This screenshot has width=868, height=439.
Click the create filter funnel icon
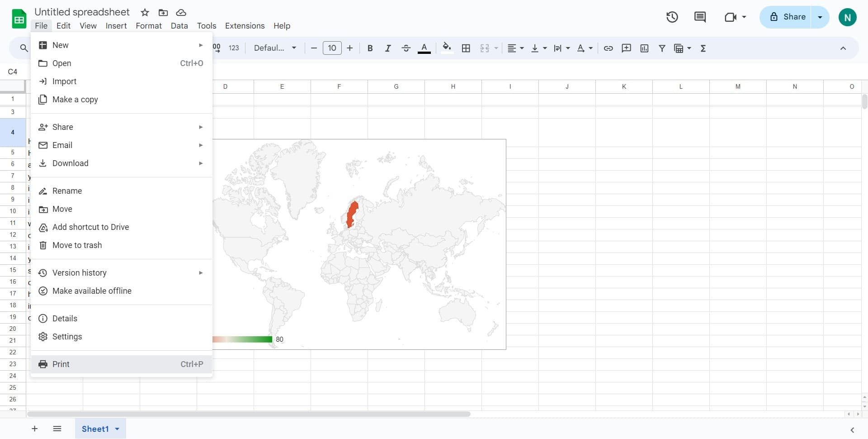[662, 48]
